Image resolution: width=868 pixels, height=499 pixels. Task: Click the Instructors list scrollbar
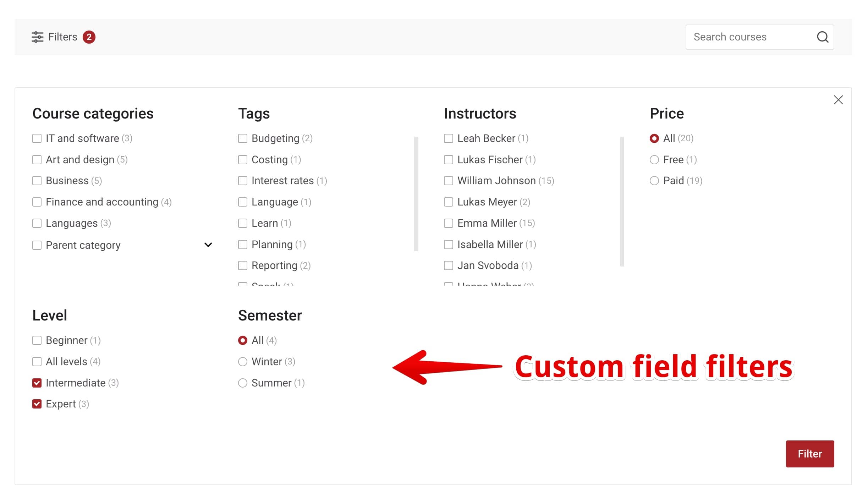click(x=622, y=201)
